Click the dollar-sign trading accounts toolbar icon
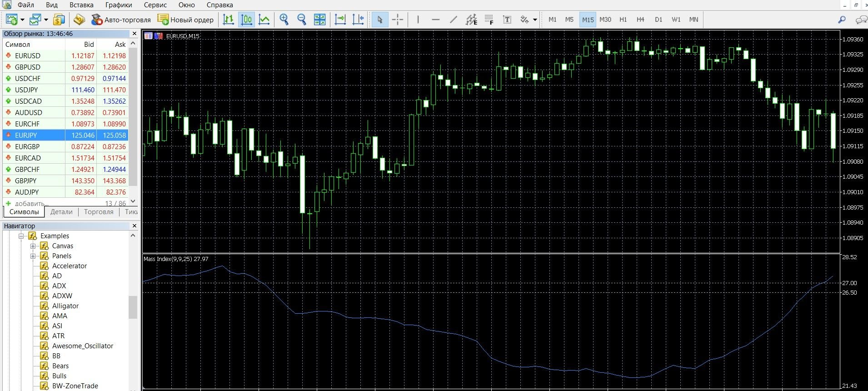 (59, 20)
